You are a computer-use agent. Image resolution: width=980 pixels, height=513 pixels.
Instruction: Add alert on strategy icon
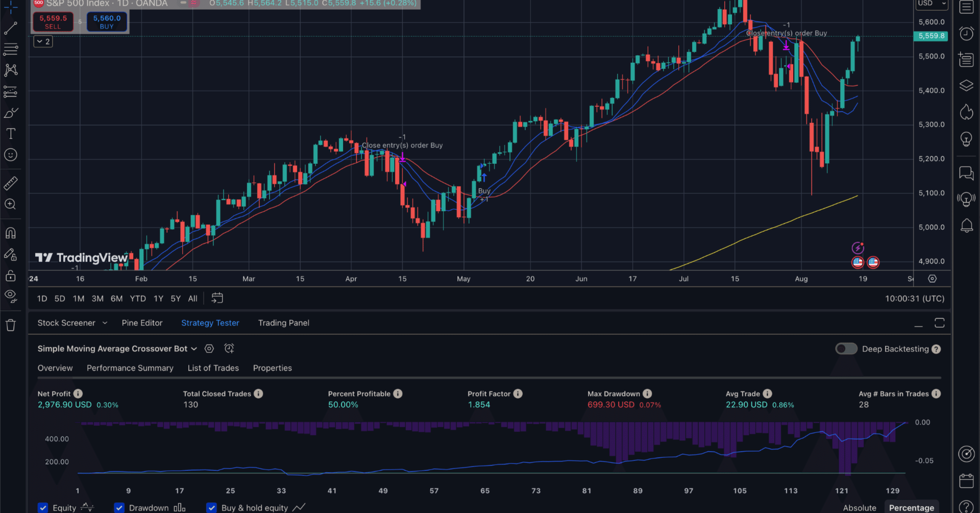click(x=229, y=349)
